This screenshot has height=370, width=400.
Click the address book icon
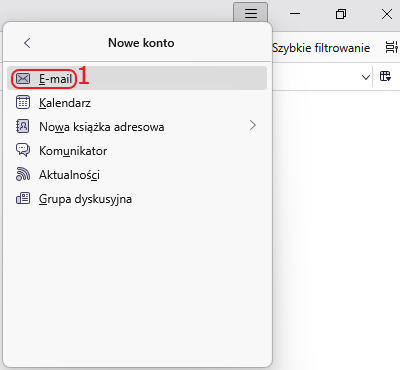[x=23, y=126]
